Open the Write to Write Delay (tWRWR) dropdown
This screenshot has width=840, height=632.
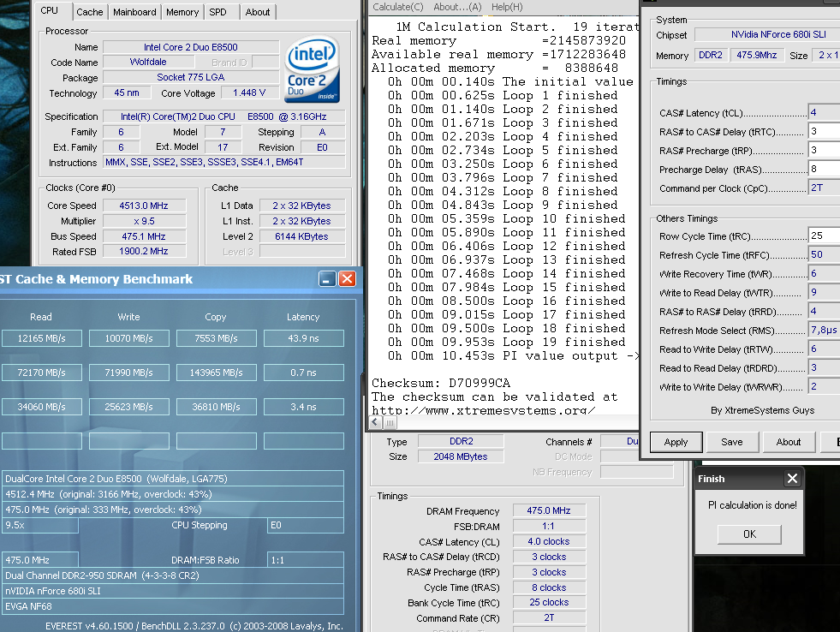pyautogui.click(x=824, y=386)
